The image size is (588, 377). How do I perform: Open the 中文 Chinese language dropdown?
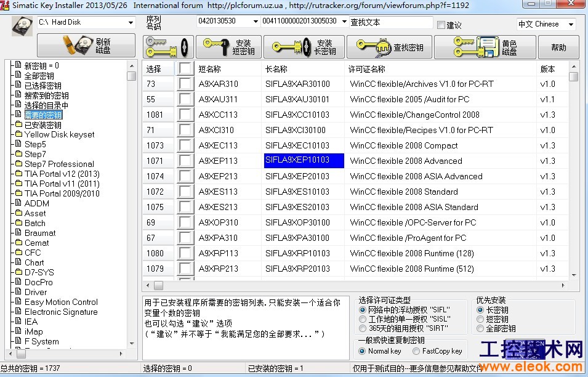pos(571,25)
